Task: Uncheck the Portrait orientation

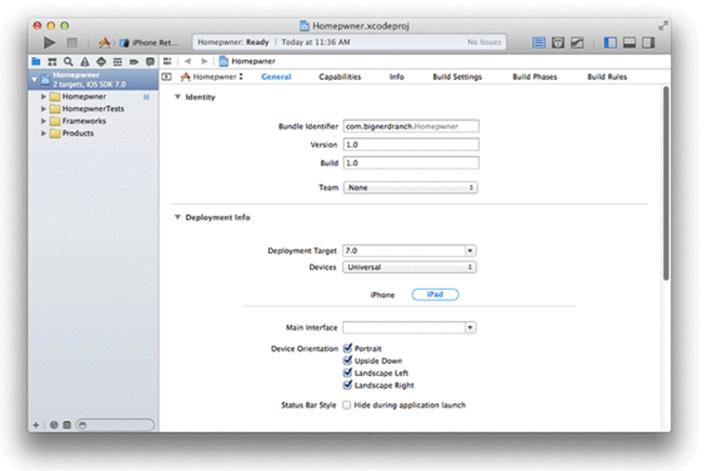Action: (347, 348)
